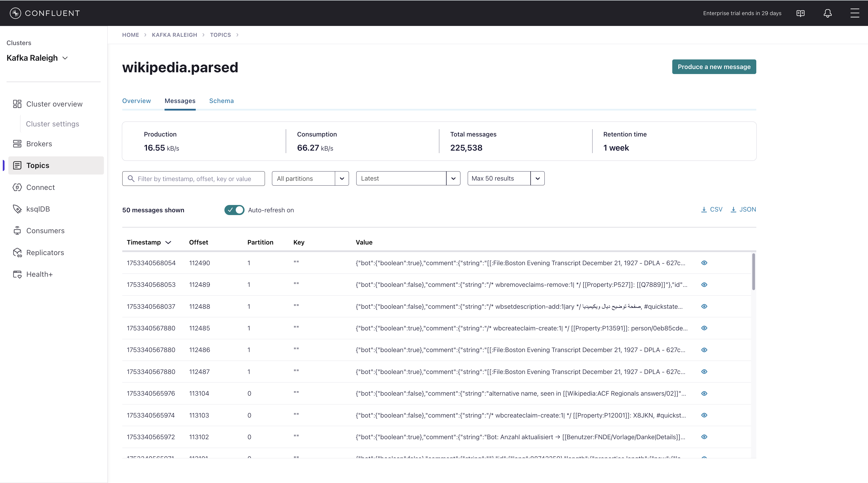View message details for offset 113104
868x483 pixels.
pyautogui.click(x=704, y=393)
